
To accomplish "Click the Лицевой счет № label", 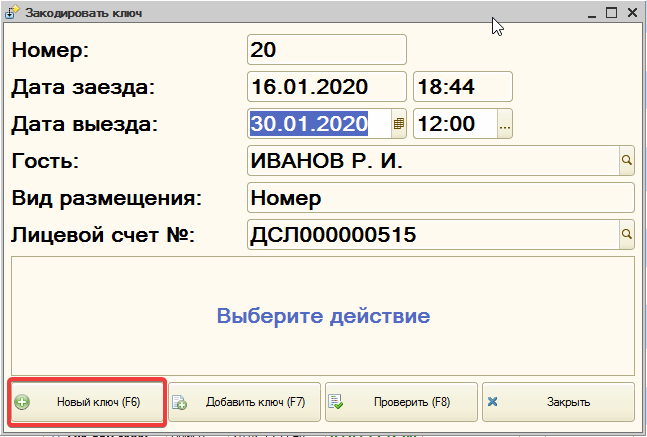I will point(103,235).
